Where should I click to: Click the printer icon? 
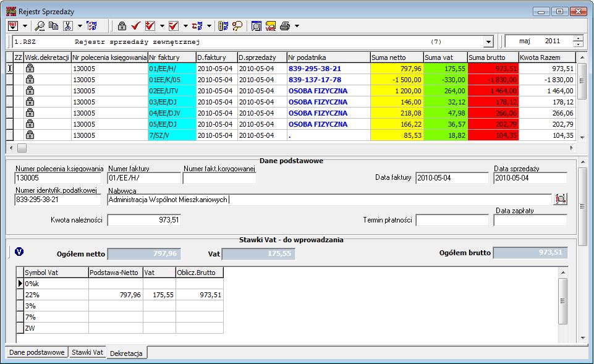[x=285, y=26]
